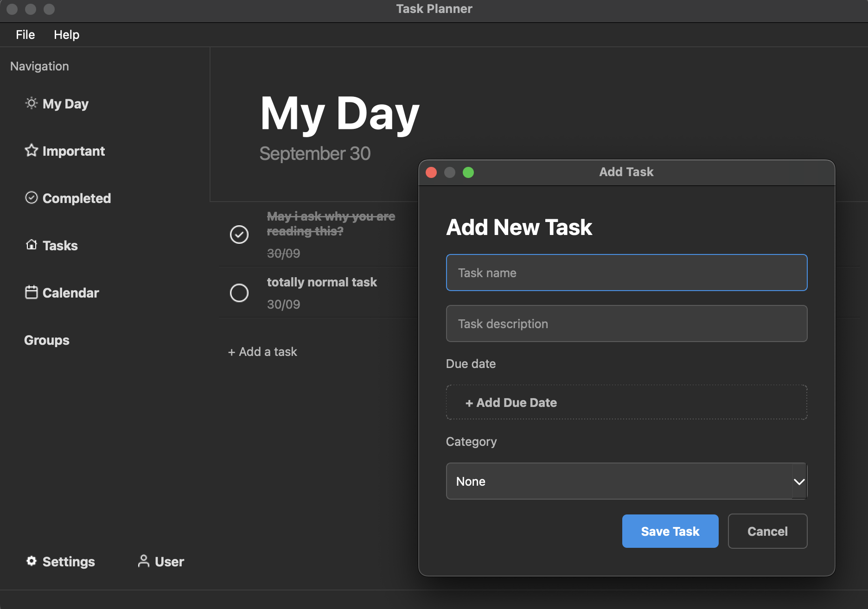Open Settings via gear icon
This screenshot has width=868, height=609.
point(31,561)
